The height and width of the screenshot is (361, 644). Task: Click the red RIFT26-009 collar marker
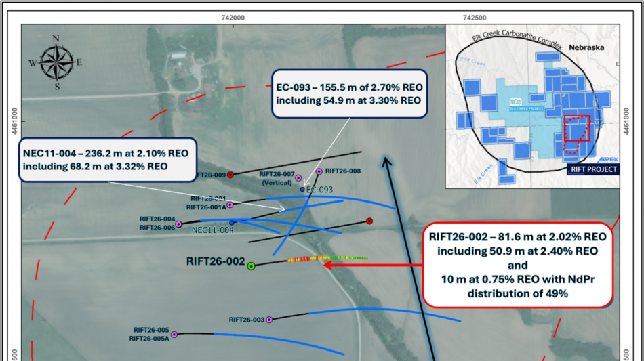(230, 175)
